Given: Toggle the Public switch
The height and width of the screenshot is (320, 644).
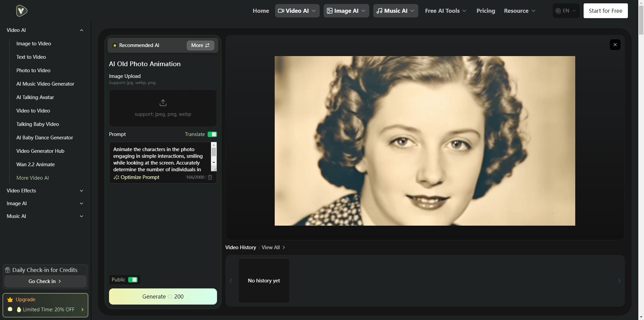Looking at the screenshot, I should 133,280.
